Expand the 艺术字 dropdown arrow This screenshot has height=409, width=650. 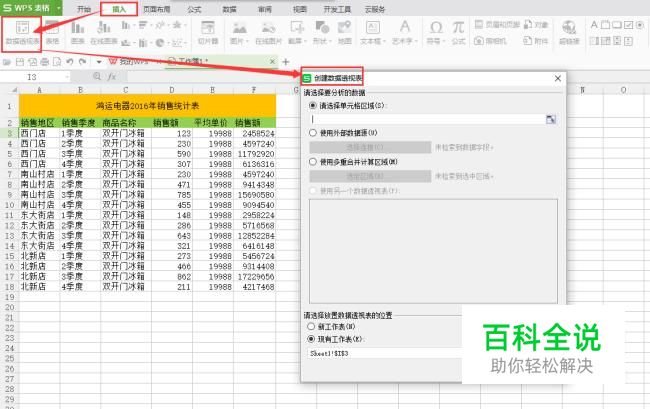(x=416, y=41)
